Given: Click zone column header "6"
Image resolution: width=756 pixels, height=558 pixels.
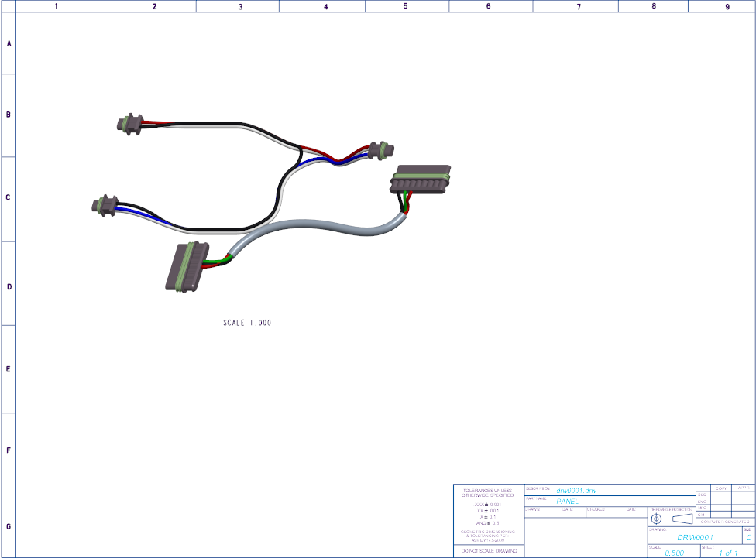Looking at the screenshot, I should click(489, 6).
